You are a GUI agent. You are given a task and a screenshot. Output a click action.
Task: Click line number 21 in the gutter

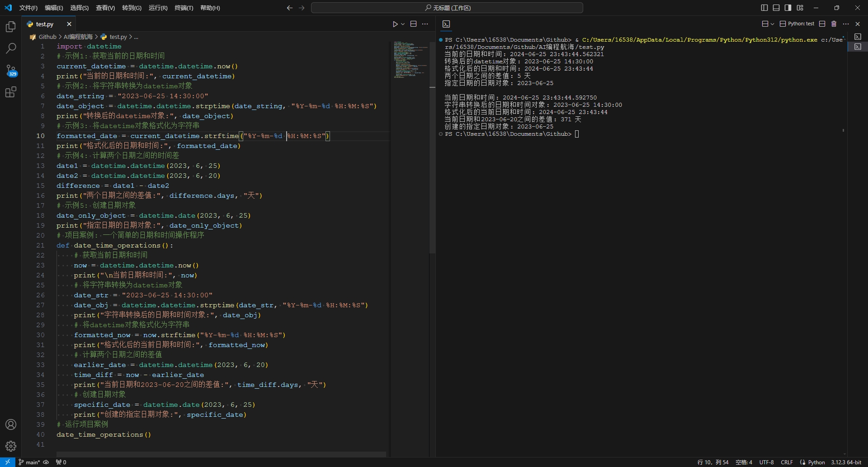tap(41, 245)
